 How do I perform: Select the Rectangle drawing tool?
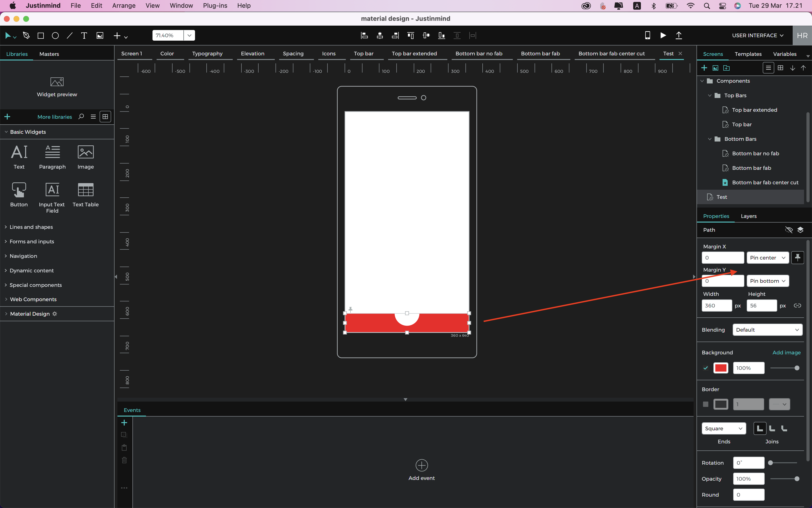tap(41, 35)
